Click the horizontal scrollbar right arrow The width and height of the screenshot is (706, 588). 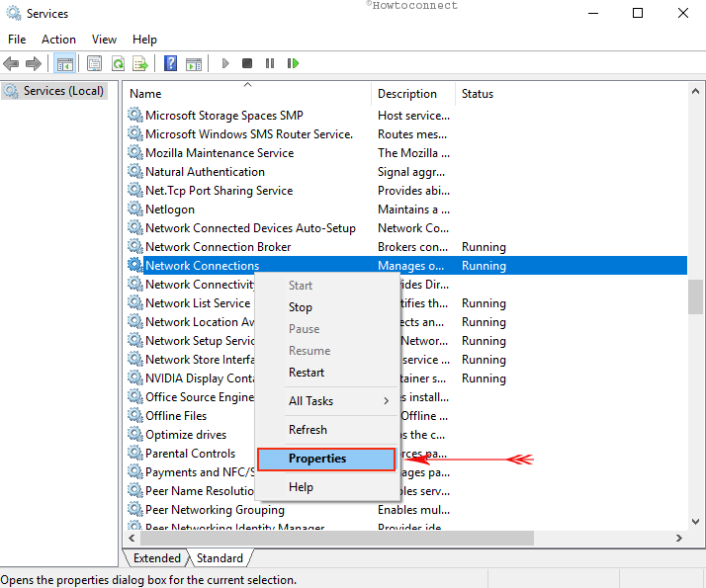(678, 538)
